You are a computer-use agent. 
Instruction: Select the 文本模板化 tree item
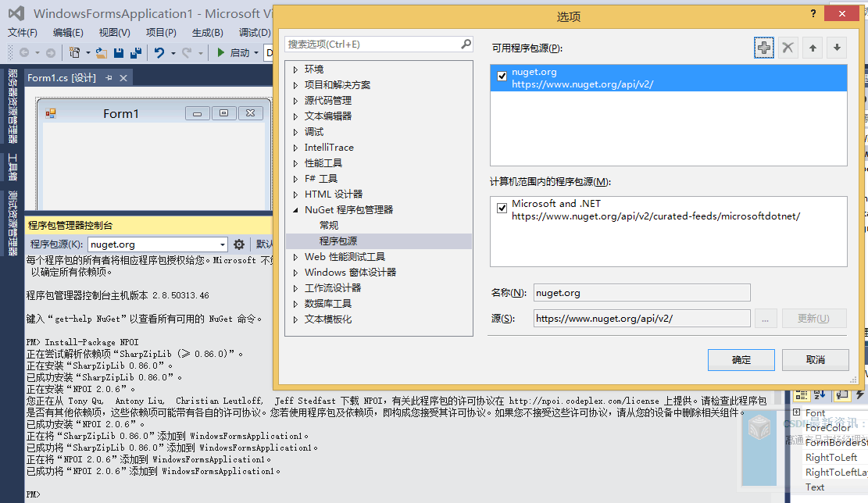pyautogui.click(x=327, y=319)
